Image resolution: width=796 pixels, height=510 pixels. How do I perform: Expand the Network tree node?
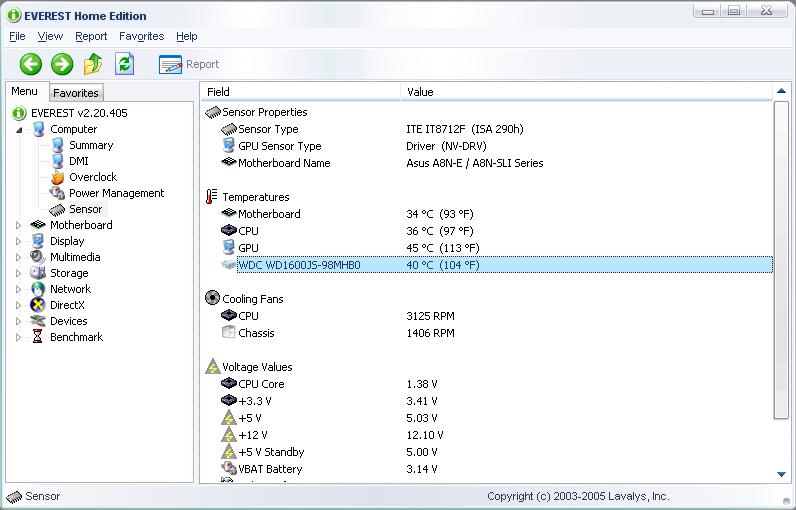point(18,289)
